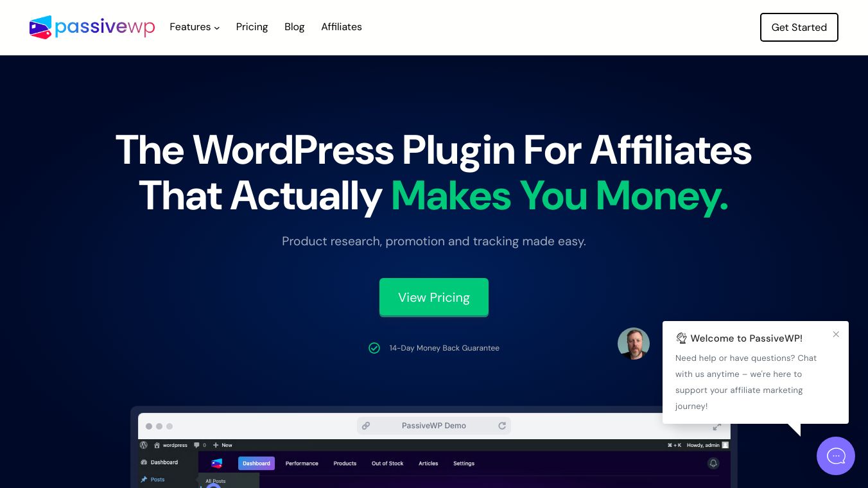The width and height of the screenshot is (868, 488).
Task: Open the Affiliates page
Action: click(x=342, y=27)
